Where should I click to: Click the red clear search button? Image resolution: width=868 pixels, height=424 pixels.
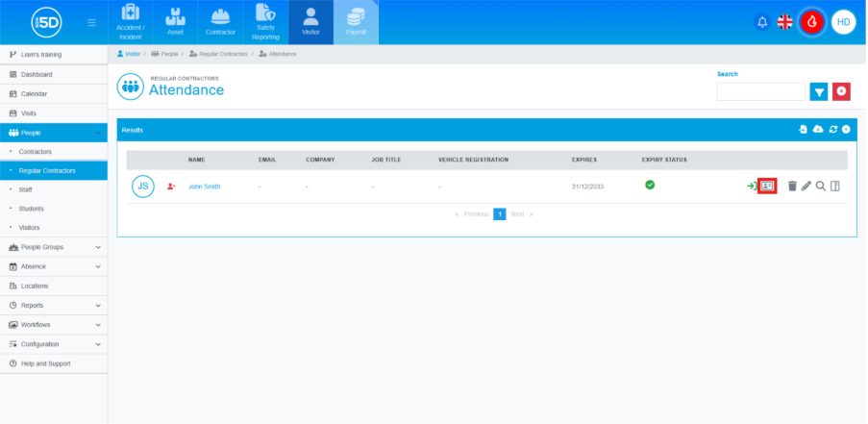click(842, 91)
